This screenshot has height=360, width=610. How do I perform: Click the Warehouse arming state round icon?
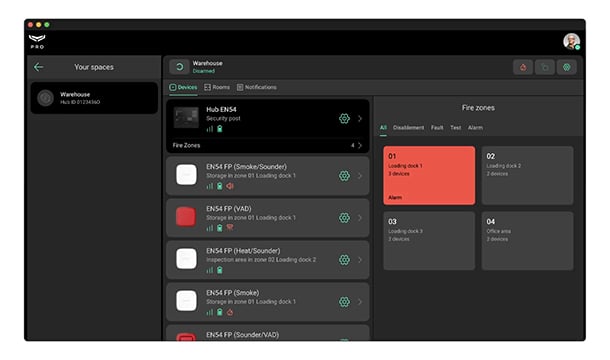[x=179, y=67]
